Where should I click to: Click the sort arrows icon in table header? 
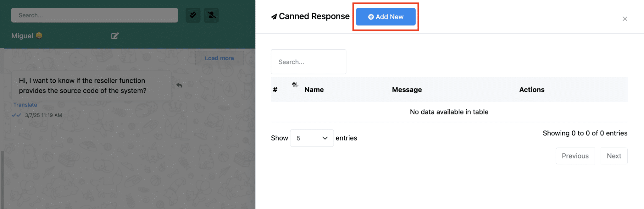295,85
